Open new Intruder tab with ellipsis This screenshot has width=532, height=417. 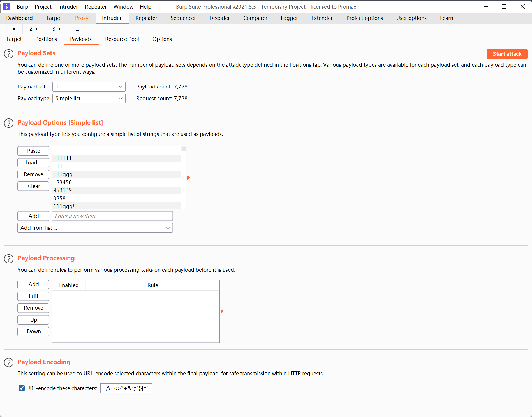pos(77,29)
